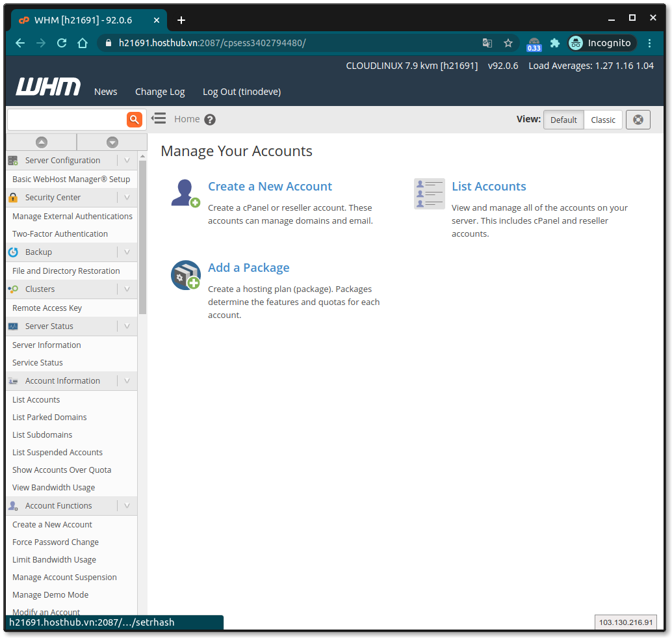
Task: Click the expand-all down arrow in sidebar
Action: pos(112,142)
